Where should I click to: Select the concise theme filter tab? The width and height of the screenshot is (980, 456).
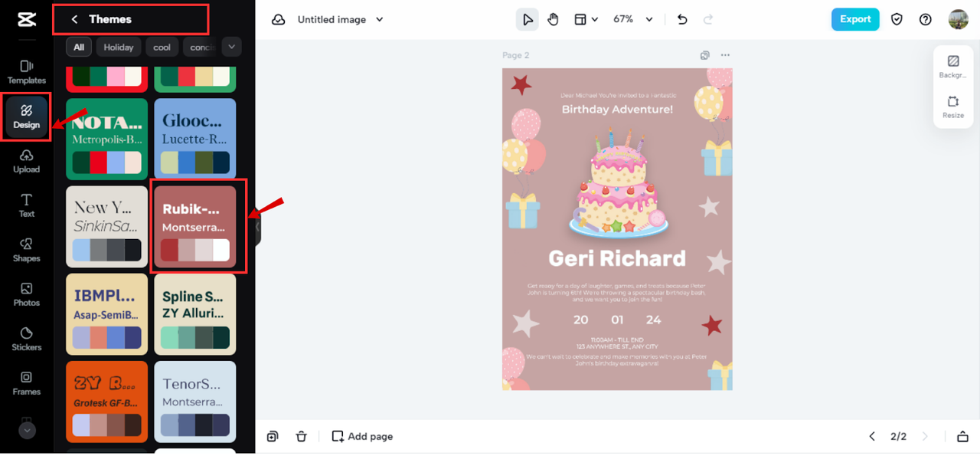coord(201,47)
